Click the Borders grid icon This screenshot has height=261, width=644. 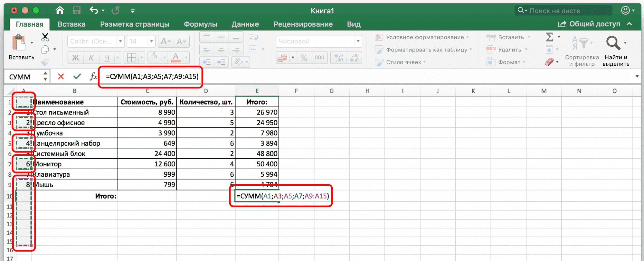(x=131, y=58)
